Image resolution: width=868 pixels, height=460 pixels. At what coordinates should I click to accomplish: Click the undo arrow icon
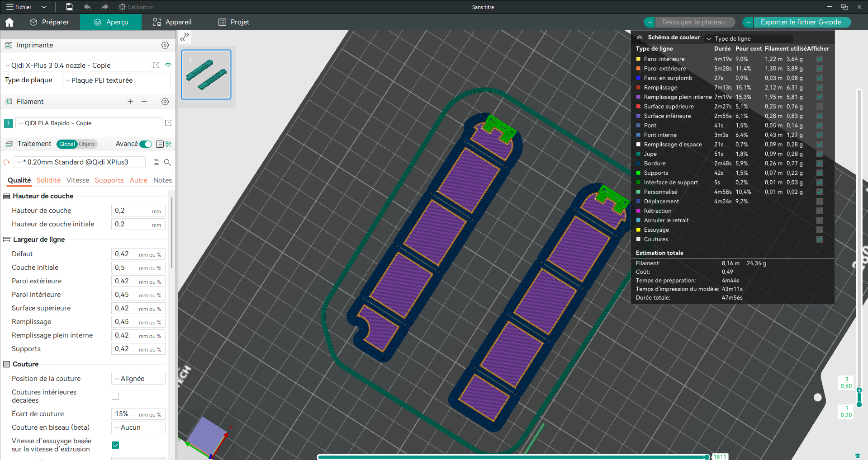click(x=87, y=7)
